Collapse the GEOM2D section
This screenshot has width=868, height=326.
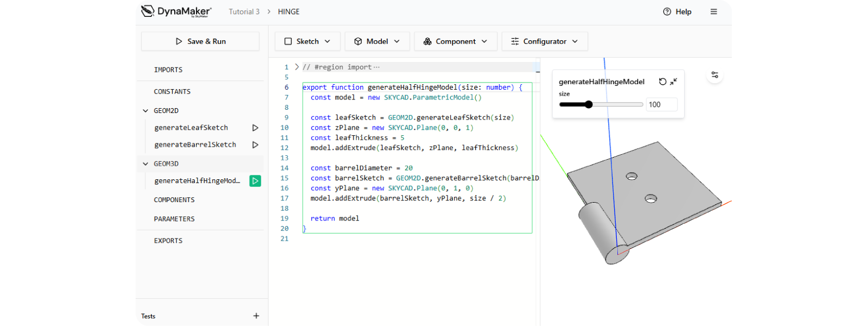click(145, 111)
